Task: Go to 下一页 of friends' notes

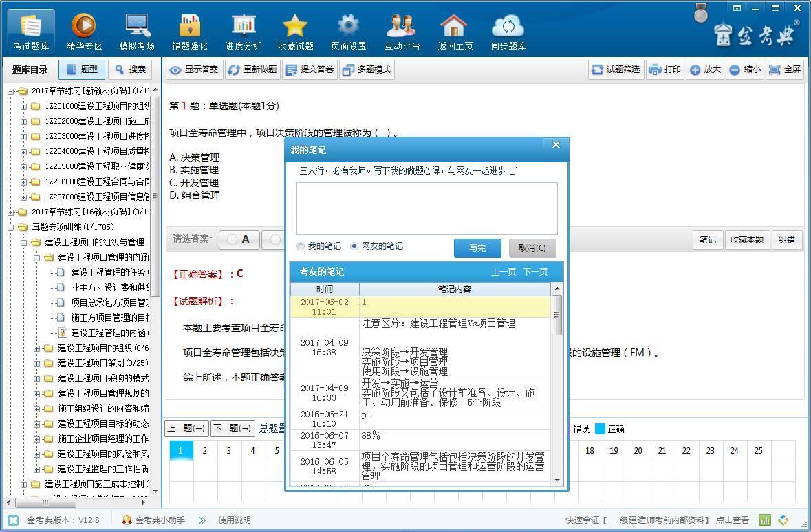Action: tap(535, 272)
